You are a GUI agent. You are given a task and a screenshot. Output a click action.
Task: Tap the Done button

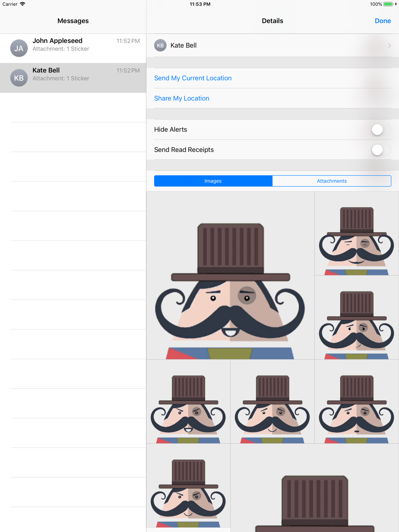[x=383, y=21]
